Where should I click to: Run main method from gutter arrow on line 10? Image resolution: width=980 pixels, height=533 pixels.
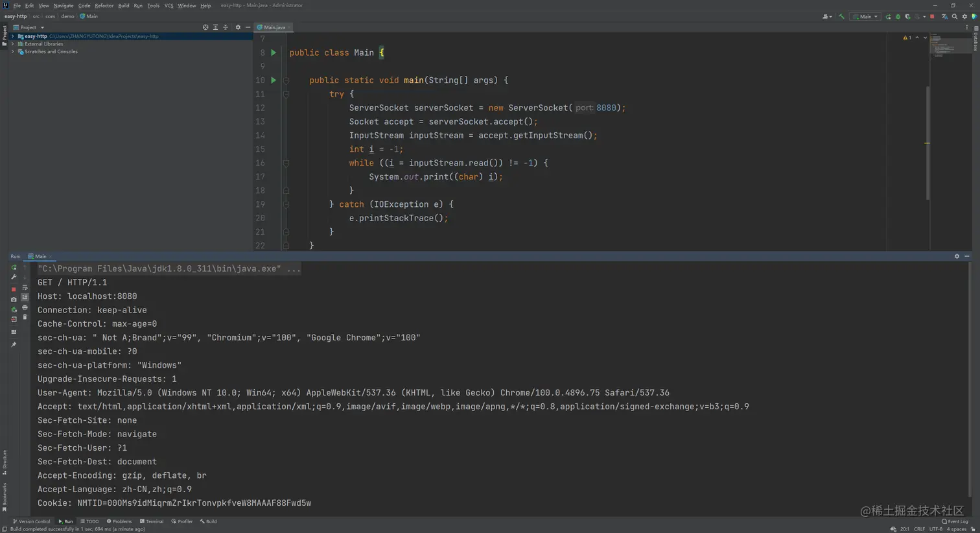(x=274, y=80)
